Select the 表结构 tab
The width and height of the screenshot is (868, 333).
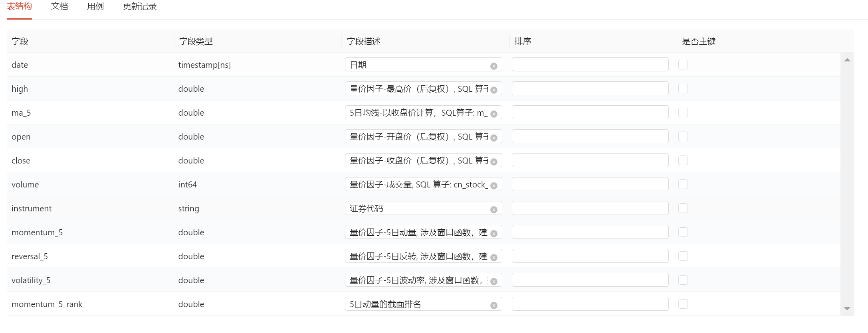click(19, 6)
